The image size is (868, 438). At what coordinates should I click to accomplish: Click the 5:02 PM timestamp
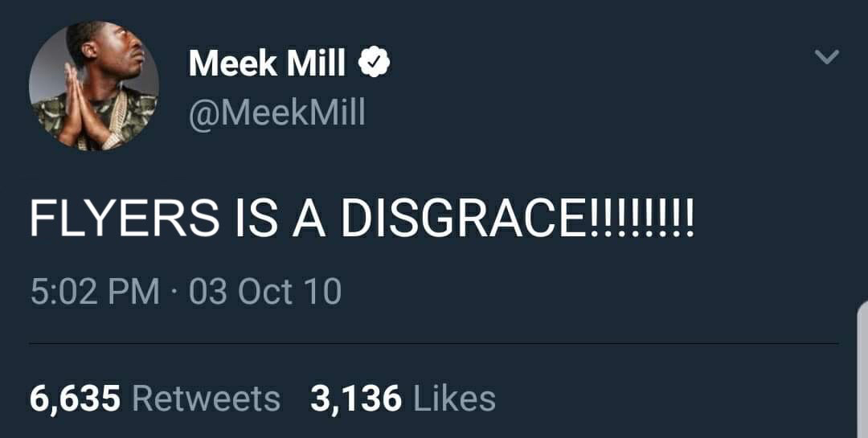(94, 291)
